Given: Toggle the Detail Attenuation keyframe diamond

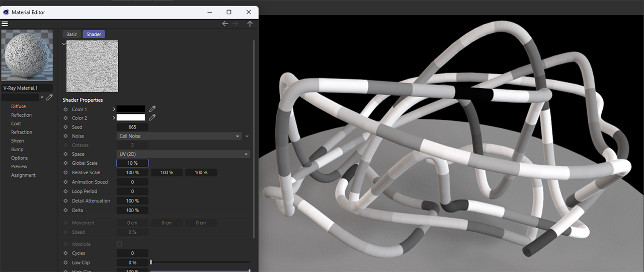Looking at the screenshot, I should coord(65,201).
